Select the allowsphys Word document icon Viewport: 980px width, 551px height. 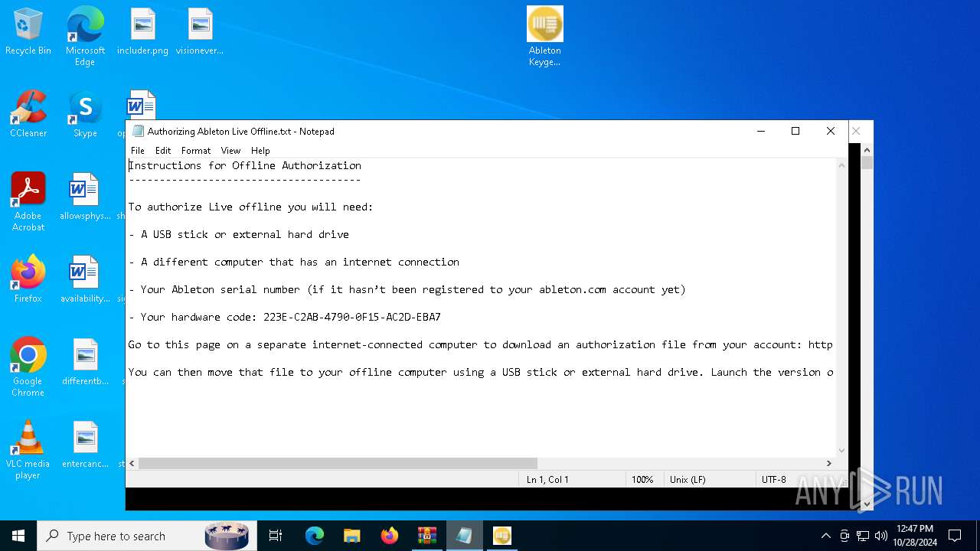(85, 197)
